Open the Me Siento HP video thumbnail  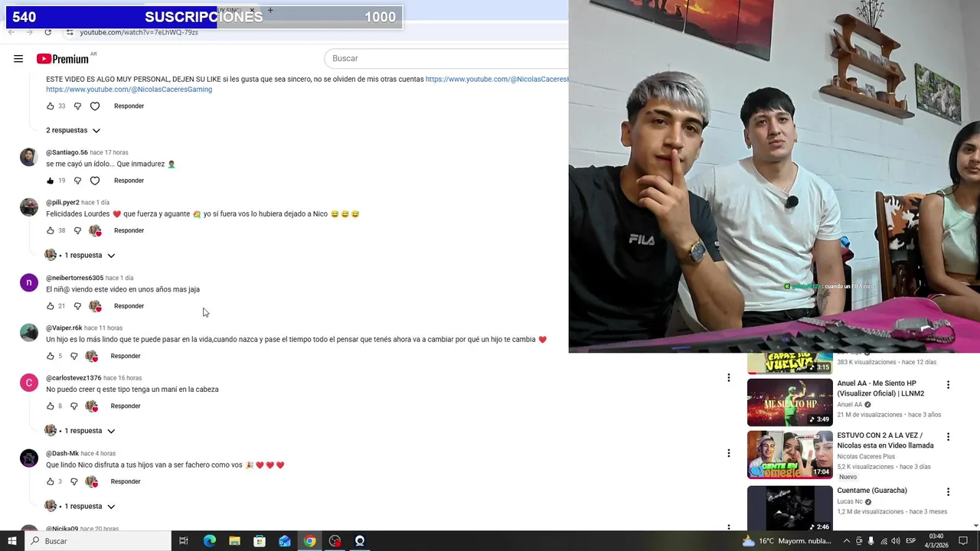pos(789,402)
